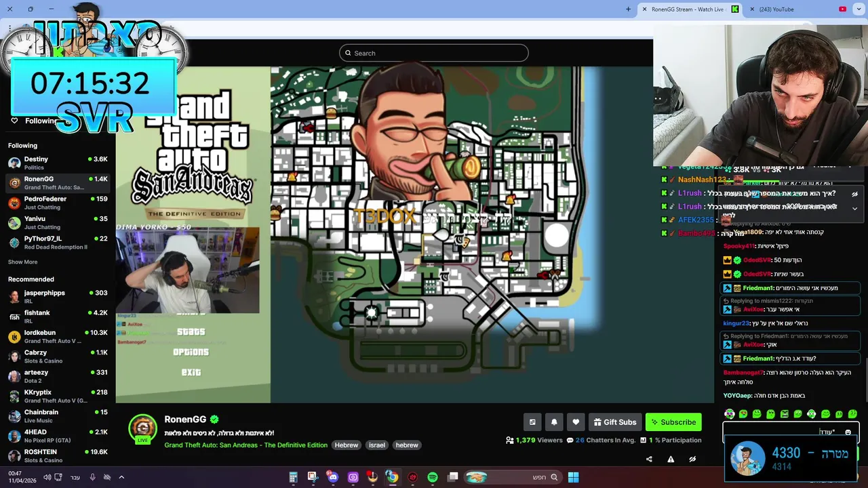Click the Following heart heading in sidebar
Image resolution: width=868 pixels, height=488 pixels.
[x=35, y=121]
